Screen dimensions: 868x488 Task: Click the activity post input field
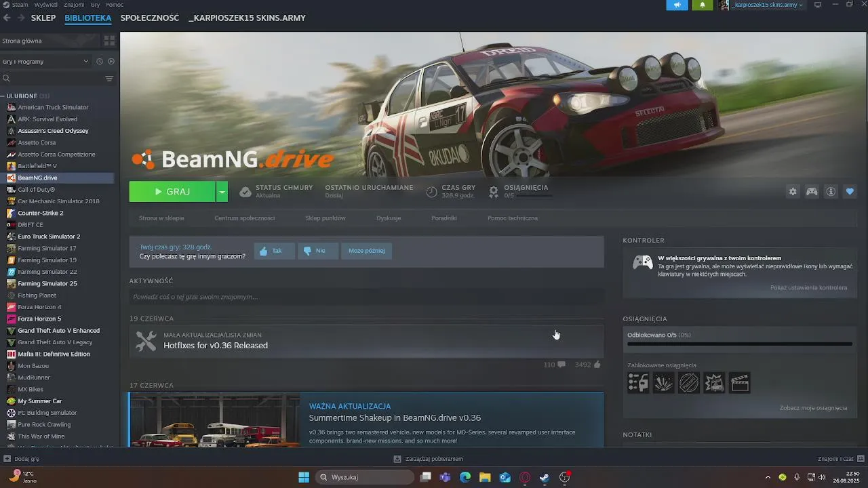pyautogui.click(x=366, y=297)
